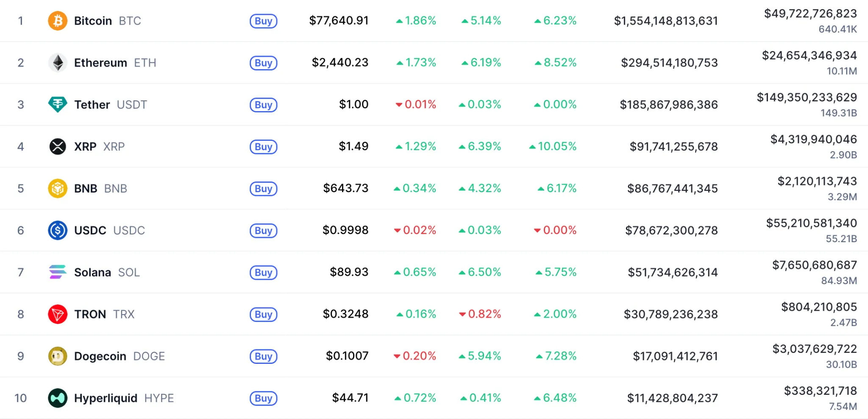The image size is (868, 419).
Task: Click the Hyperliquid dark logo icon
Action: 58,398
